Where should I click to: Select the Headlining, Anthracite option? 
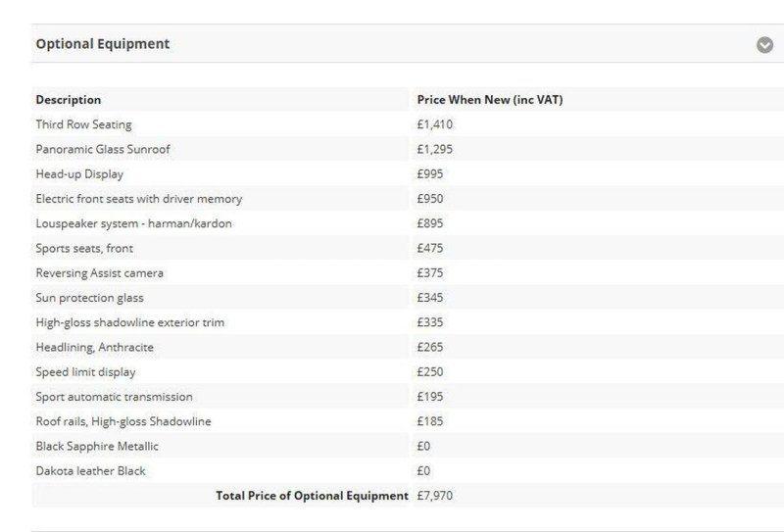[94, 347]
